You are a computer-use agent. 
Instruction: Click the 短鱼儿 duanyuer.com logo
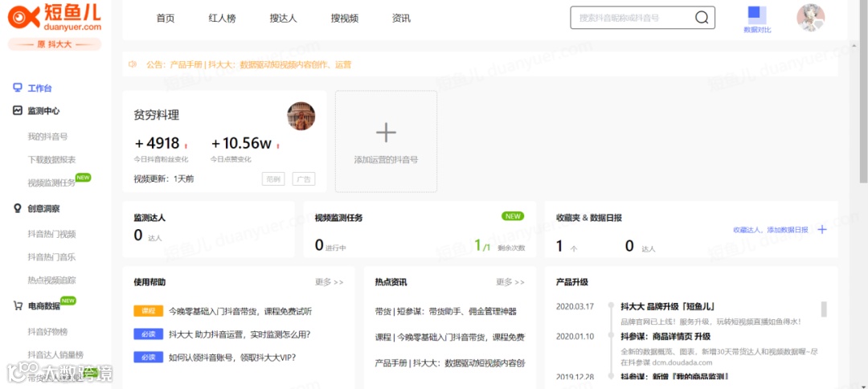(x=55, y=18)
